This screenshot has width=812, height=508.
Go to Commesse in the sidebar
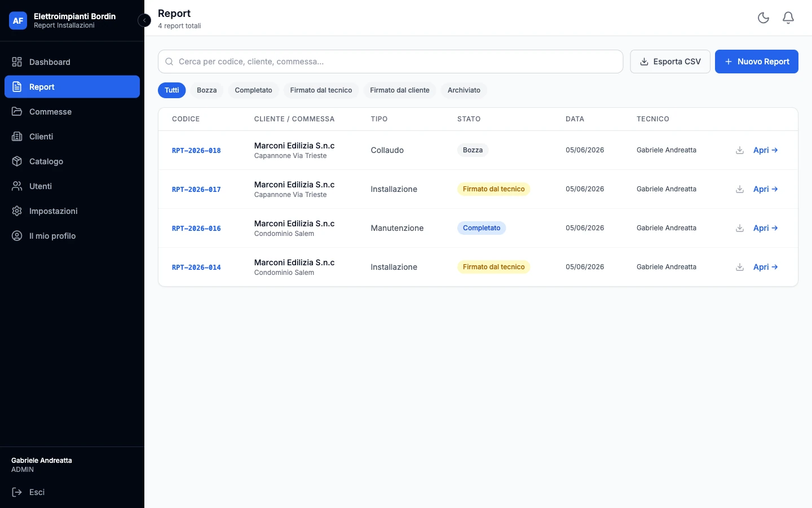pyautogui.click(x=72, y=112)
